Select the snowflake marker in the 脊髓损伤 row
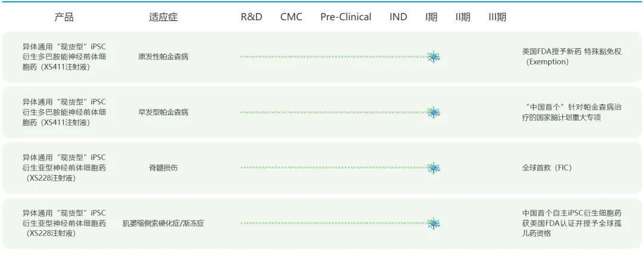The image size is (644, 254). 434,168
